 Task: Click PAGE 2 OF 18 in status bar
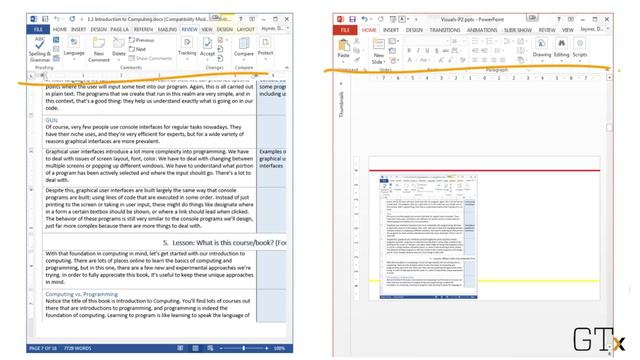43,348
